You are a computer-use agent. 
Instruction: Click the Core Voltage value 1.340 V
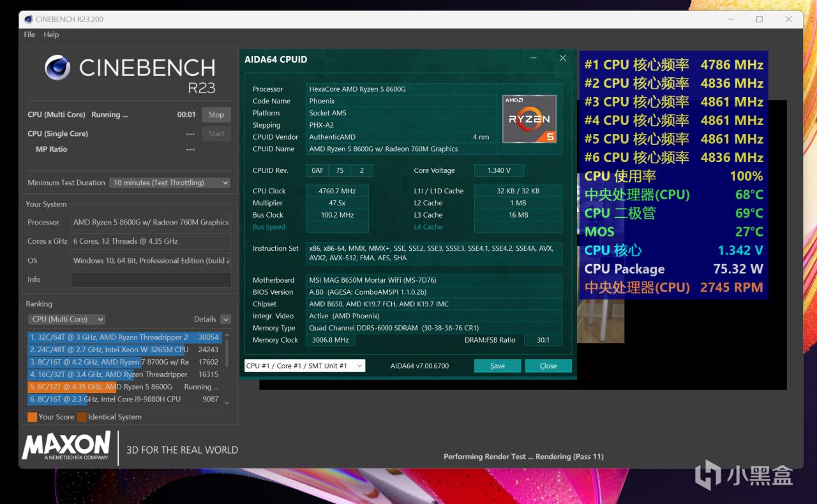point(498,170)
